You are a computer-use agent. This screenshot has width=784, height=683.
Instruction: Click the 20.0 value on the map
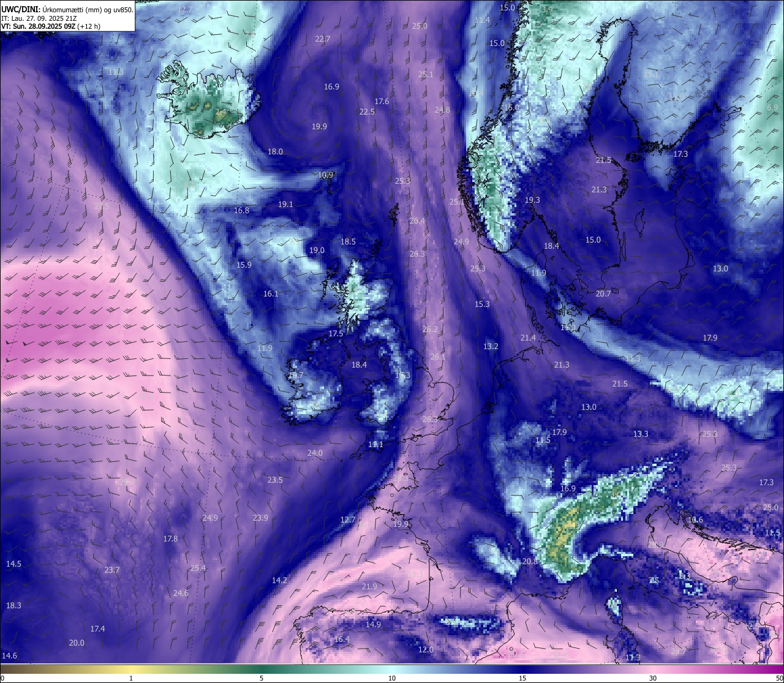77,643
